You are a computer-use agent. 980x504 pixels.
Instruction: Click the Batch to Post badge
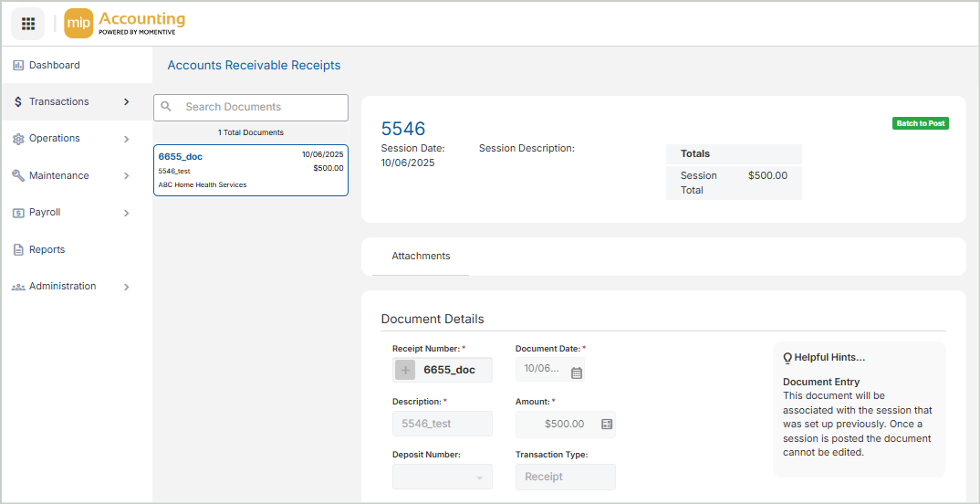920,123
